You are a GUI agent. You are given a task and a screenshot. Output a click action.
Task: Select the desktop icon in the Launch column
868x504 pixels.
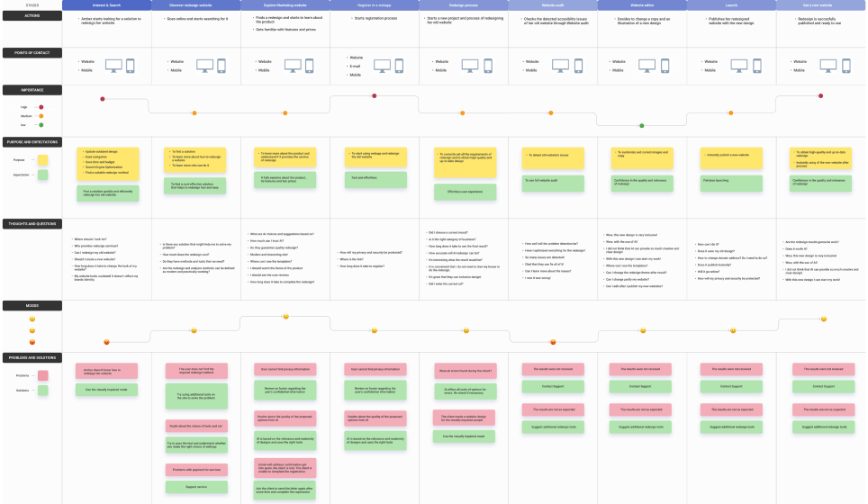(739, 66)
